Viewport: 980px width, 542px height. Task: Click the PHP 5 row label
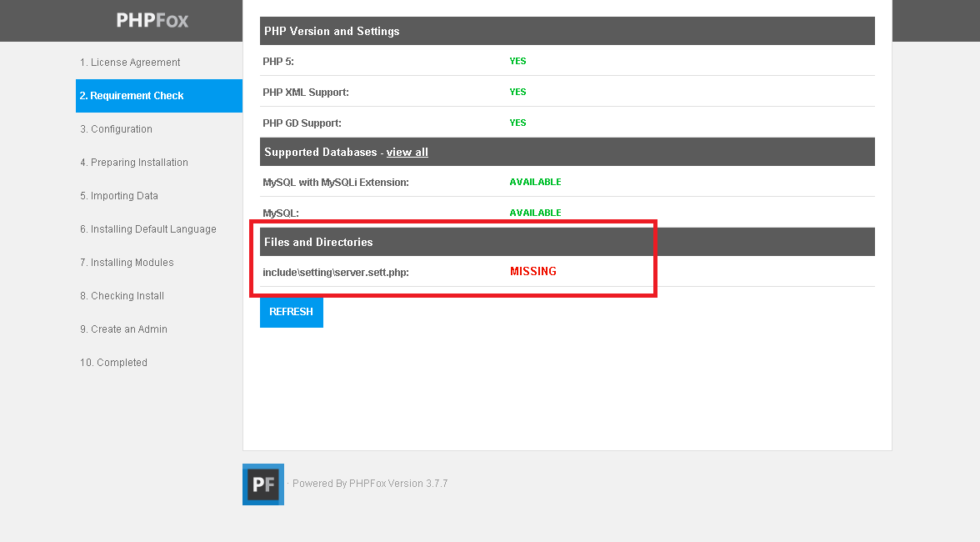[x=278, y=61]
